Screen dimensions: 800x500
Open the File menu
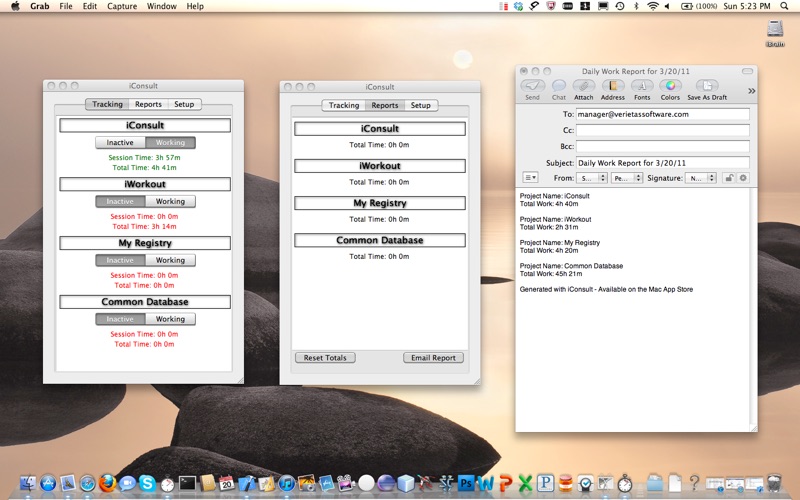pyautogui.click(x=66, y=6)
